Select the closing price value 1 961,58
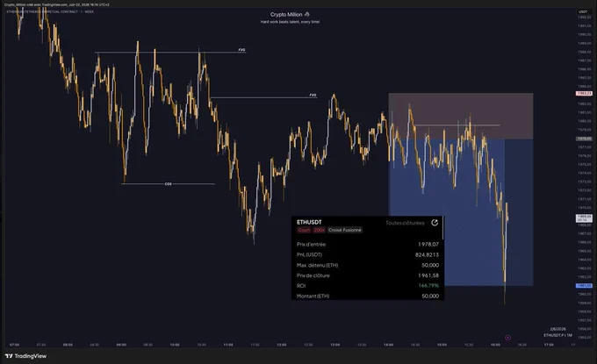597x364 pixels. [428, 275]
